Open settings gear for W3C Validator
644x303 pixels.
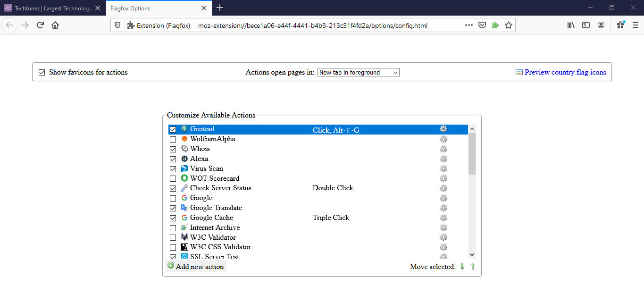point(443,237)
